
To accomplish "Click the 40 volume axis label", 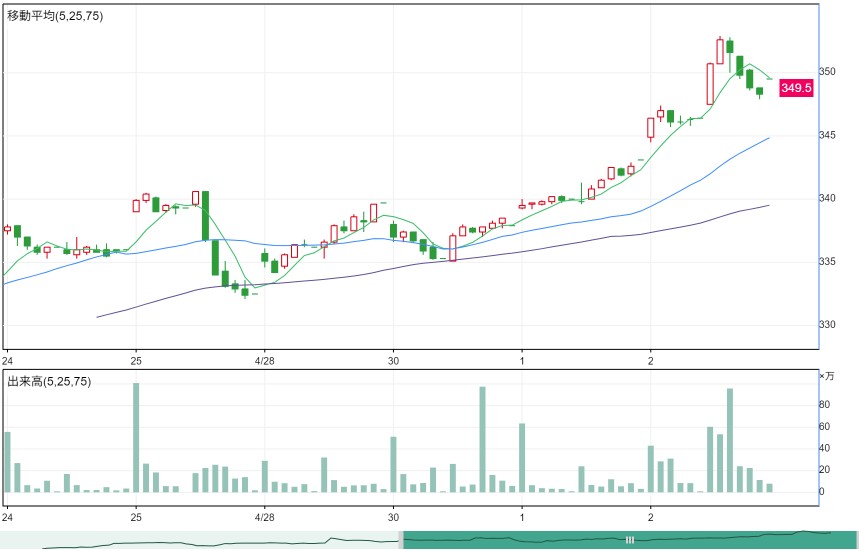I will pos(824,448).
